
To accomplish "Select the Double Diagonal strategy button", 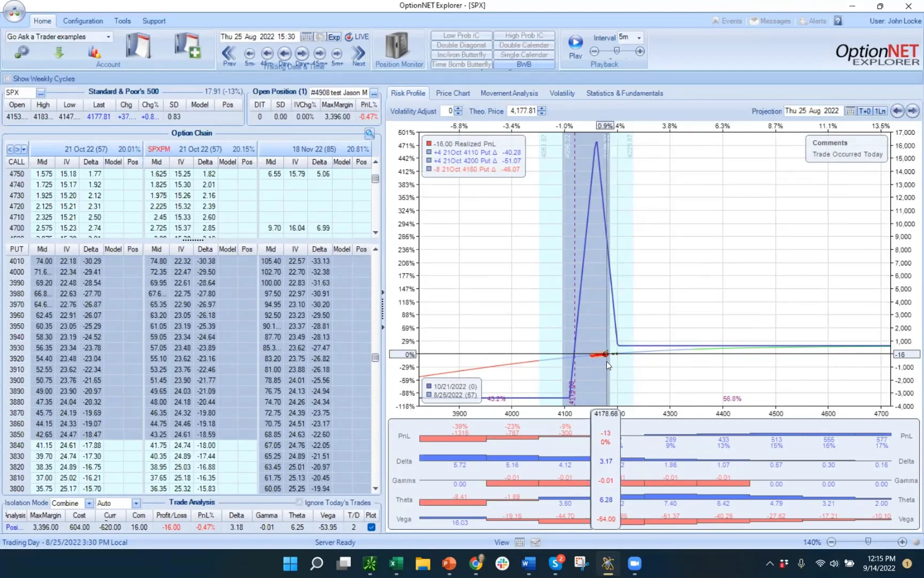I will coord(461,45).
